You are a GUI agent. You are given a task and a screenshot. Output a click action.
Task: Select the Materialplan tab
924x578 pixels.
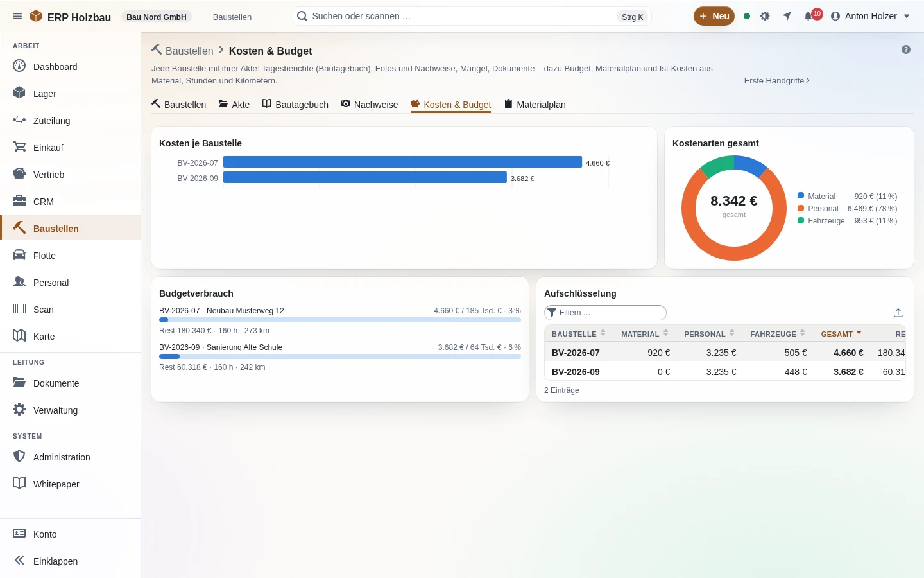click(535, 105)
